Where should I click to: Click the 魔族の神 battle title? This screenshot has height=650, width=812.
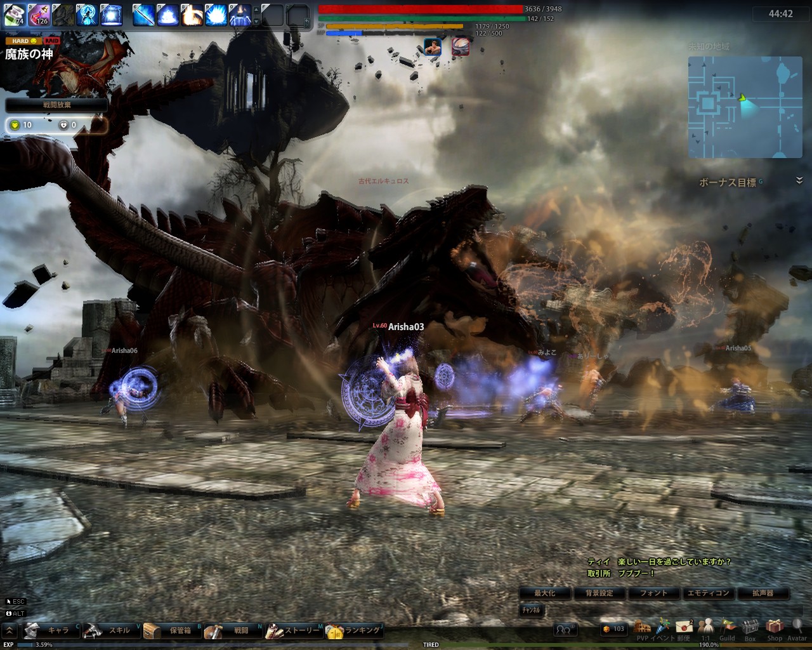[x=29, y=55]
